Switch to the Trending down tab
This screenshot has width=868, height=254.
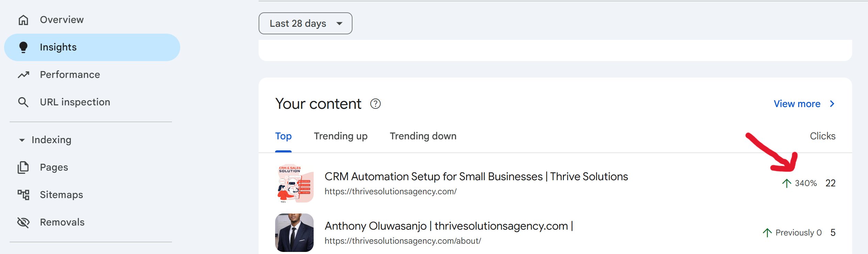(423, 136)
